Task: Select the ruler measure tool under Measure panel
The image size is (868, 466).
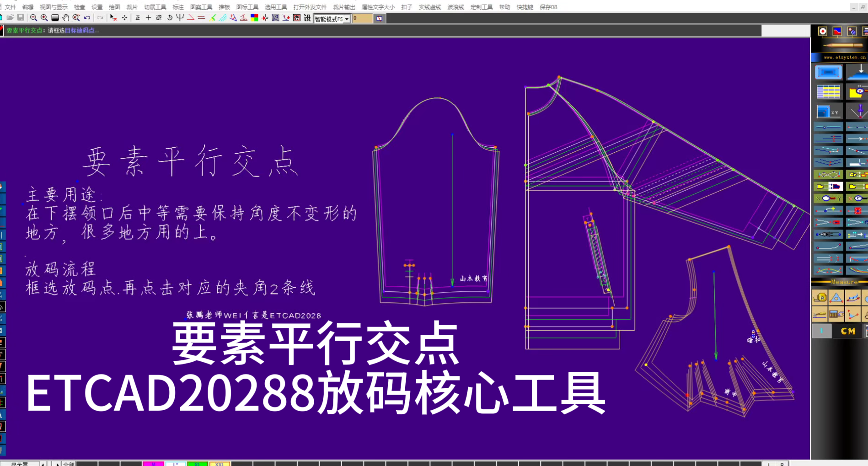Action: coord(820,297)
